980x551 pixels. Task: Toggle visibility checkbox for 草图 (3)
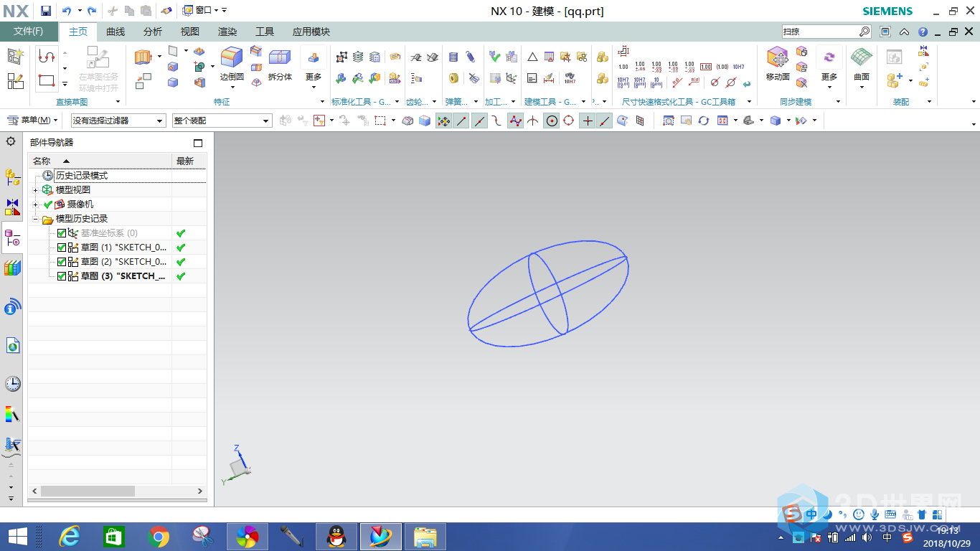pyautogui.click(x=62, y=276)
